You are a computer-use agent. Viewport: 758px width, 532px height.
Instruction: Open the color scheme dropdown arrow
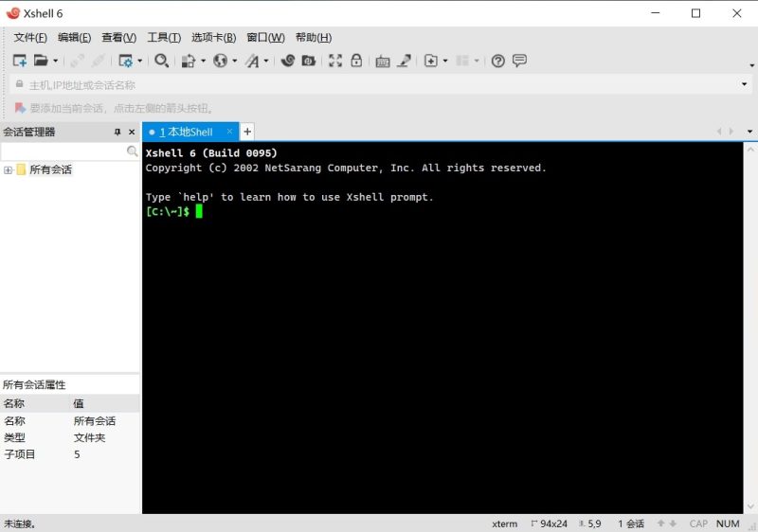pos(203,61)
